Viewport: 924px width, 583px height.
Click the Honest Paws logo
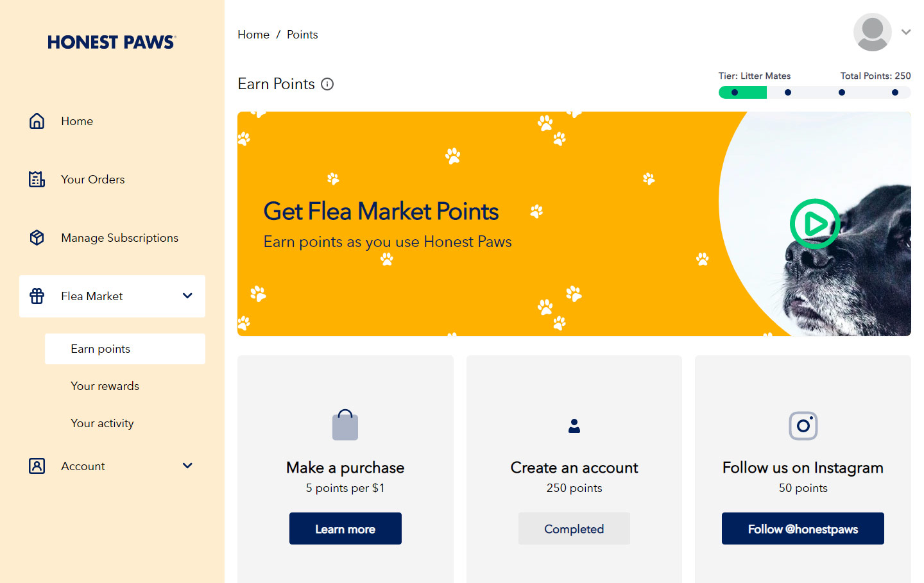coord(112,42)
